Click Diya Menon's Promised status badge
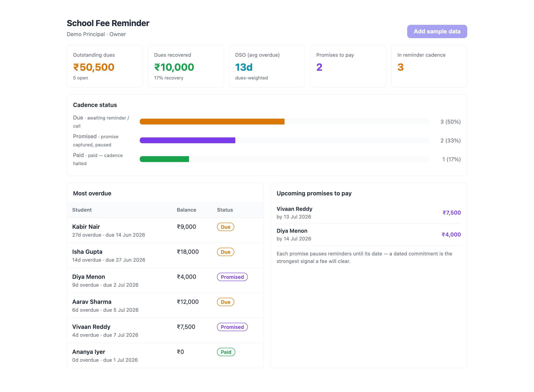The width and height of the screenshot is (534, 392). click(232, 277)
